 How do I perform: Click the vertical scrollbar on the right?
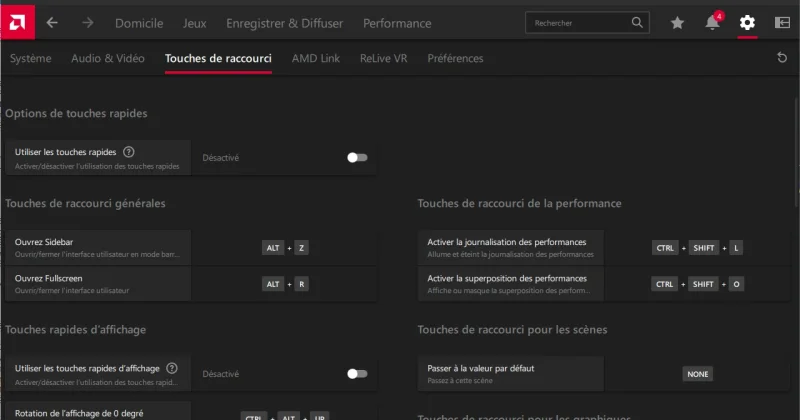click(797, 152)
